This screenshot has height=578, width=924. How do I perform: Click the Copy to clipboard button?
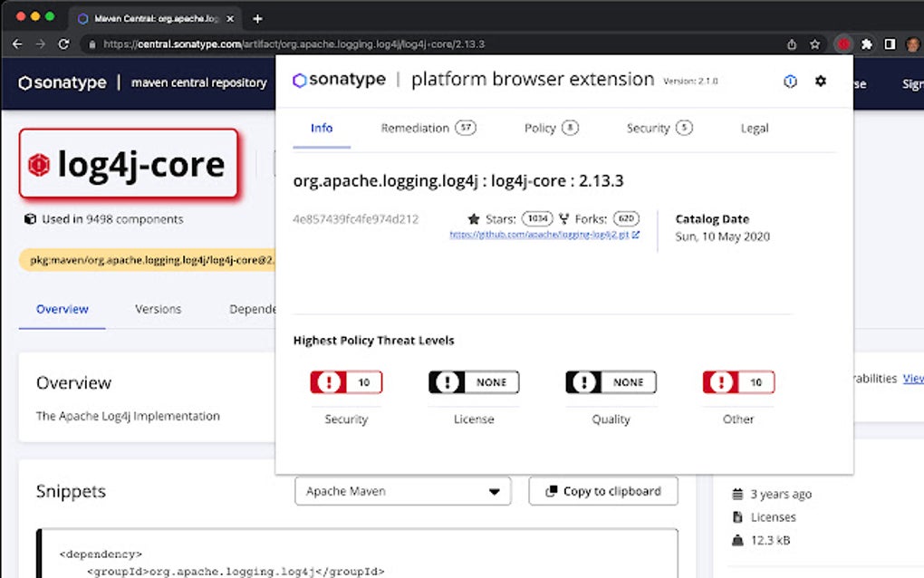tap(603, 491)
